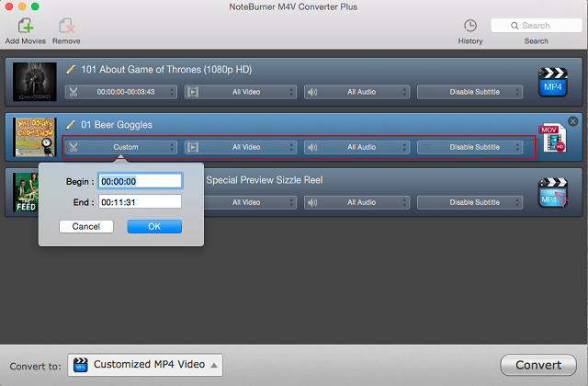
Task: Click video track icon in Game of Thrones row
Action: pos(193,92)
